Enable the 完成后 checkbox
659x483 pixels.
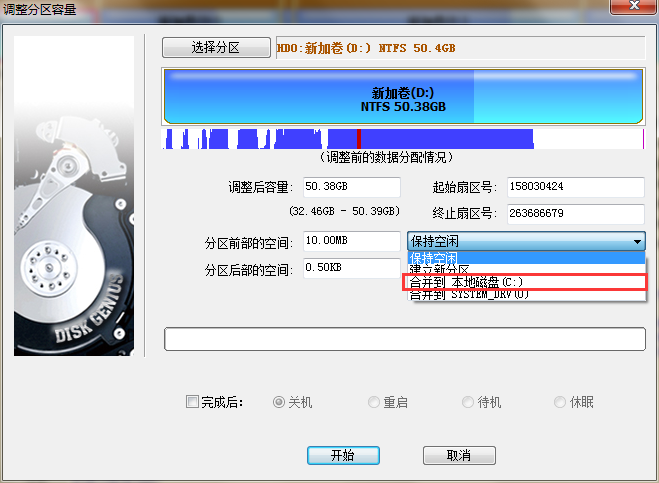192,402
